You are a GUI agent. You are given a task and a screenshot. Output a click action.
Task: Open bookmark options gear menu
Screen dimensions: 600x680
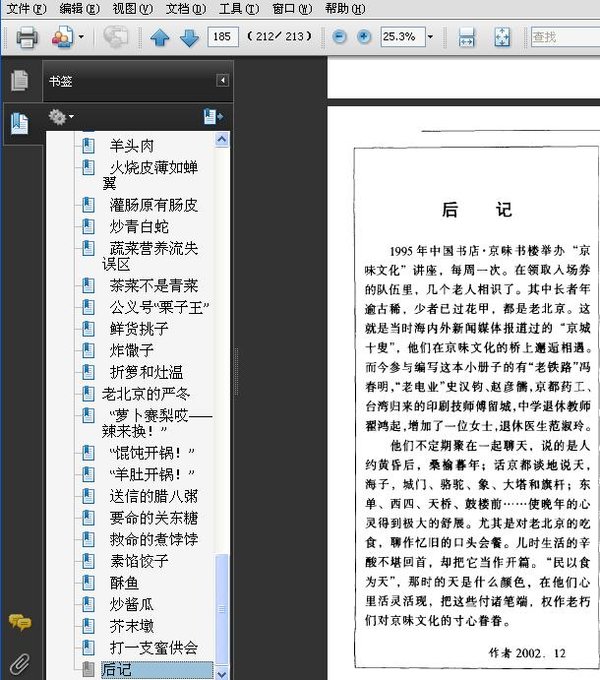(x=61, y=117)
